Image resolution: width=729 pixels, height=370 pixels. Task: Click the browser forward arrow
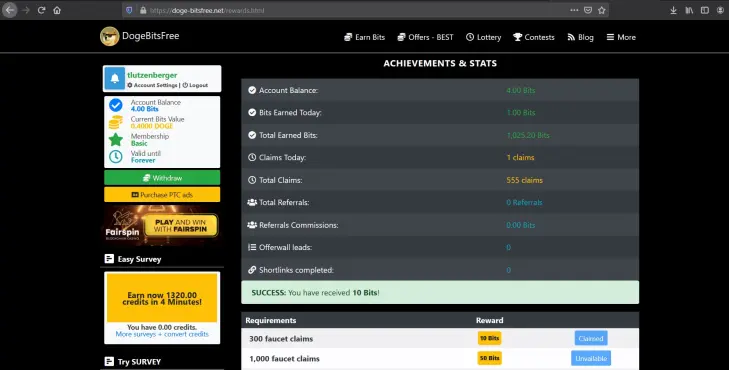tap(26, 10)
